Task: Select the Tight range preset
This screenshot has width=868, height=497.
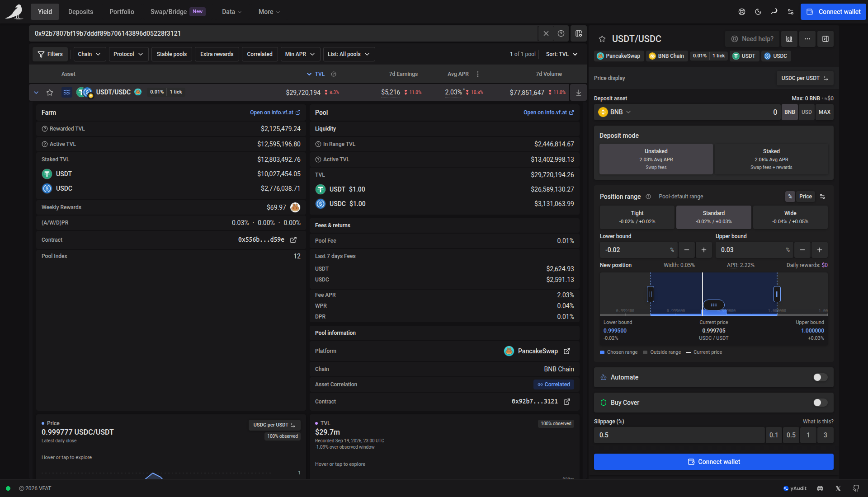Action: click(637, 217)
